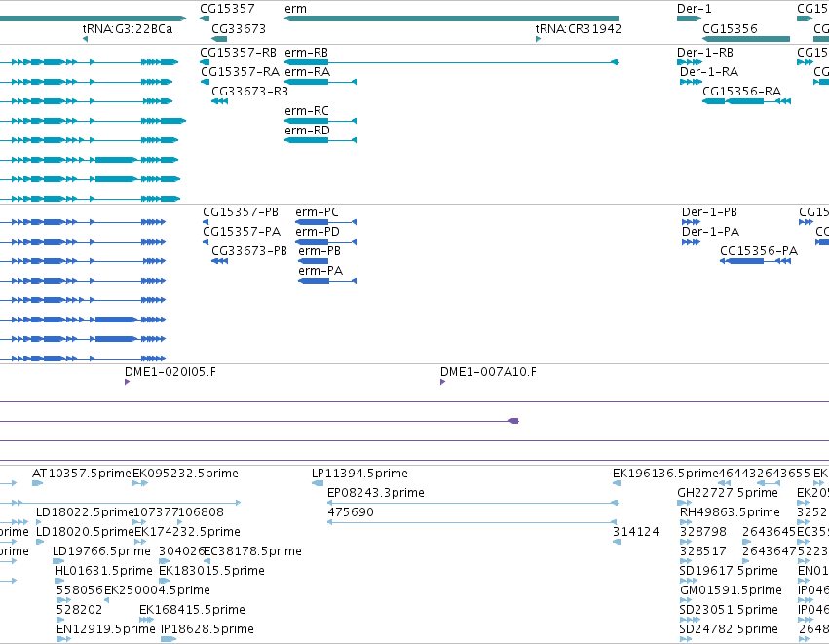Select the erm-PB protein bar
The image size is (829, 644).
pos(314,261)
